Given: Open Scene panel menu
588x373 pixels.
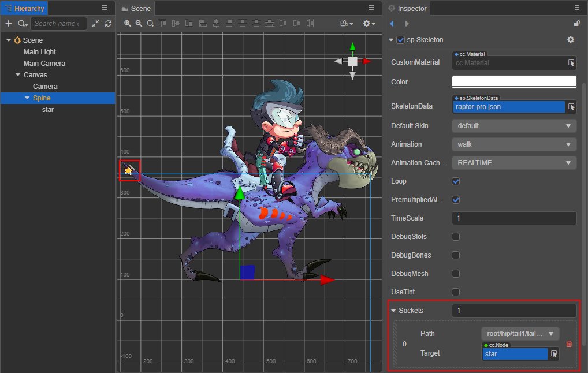Looking at the screenshot, I should [371, 8].
